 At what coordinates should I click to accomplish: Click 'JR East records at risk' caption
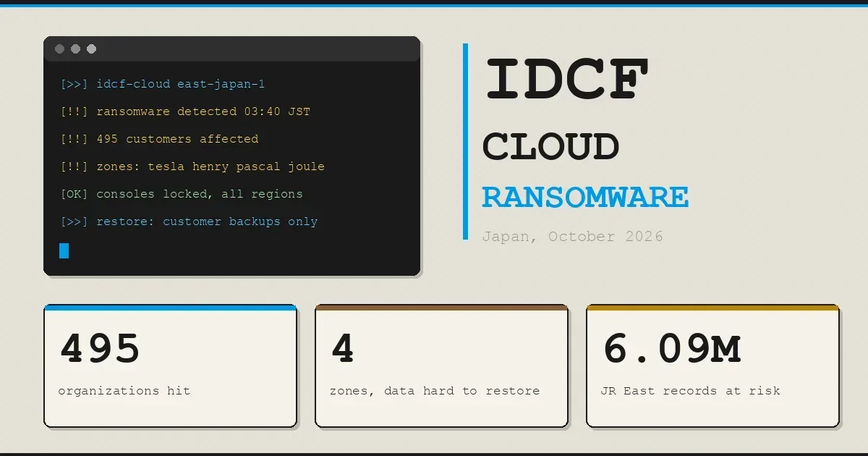coord(691,391)
